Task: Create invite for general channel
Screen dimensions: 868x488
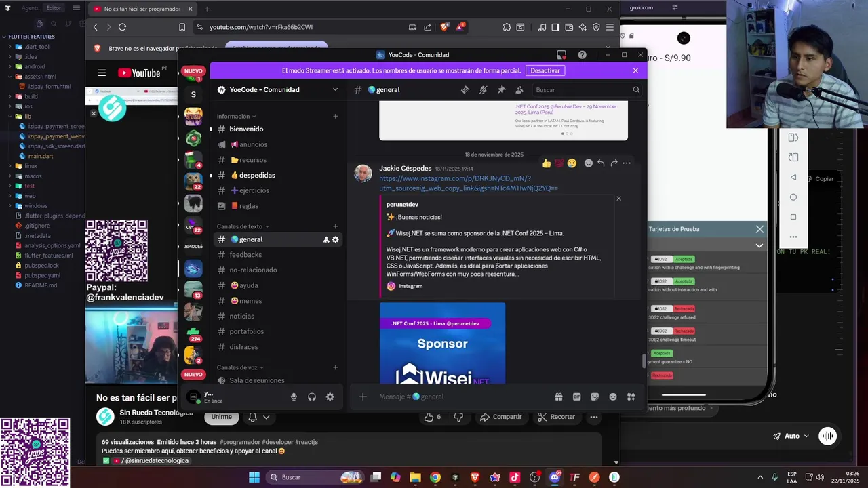Action: click(x=325, y=239)
